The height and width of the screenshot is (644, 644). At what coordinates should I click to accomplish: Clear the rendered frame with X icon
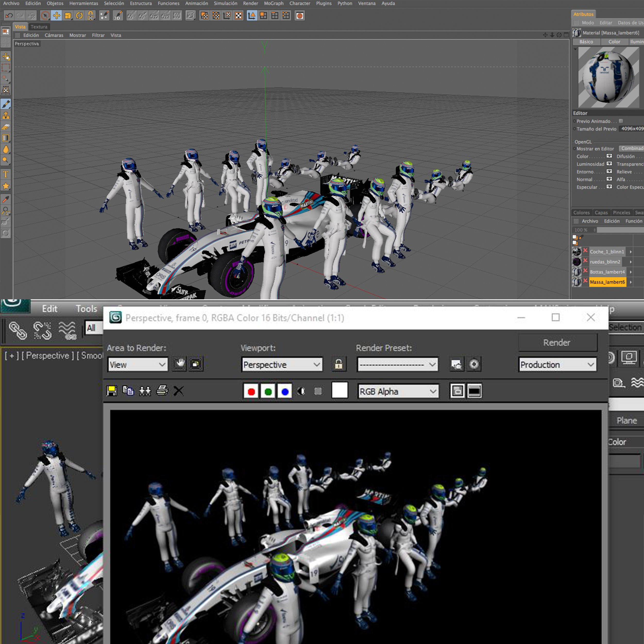click(x=179, y=391)
